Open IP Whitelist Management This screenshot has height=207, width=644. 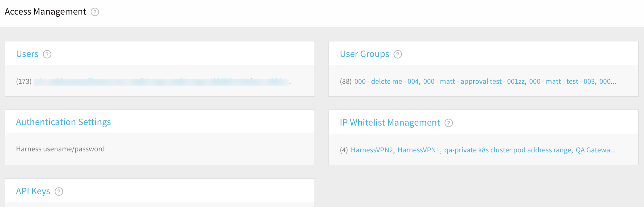(390, 123)
